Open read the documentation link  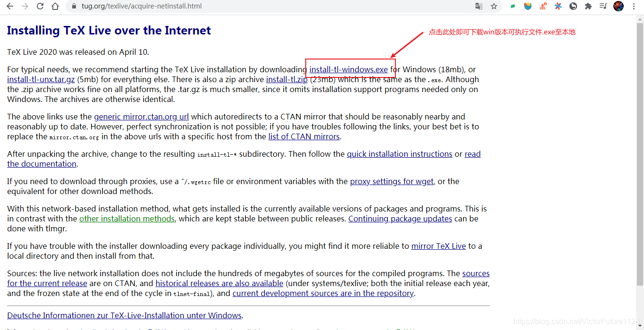[473, 154]
